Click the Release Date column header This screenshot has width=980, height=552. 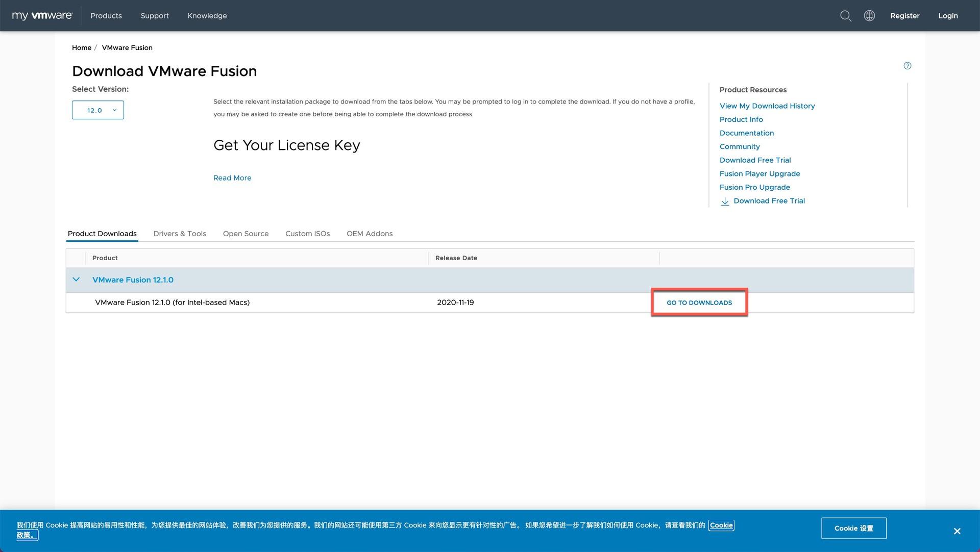pyautogui.click(x=456, y=258)
